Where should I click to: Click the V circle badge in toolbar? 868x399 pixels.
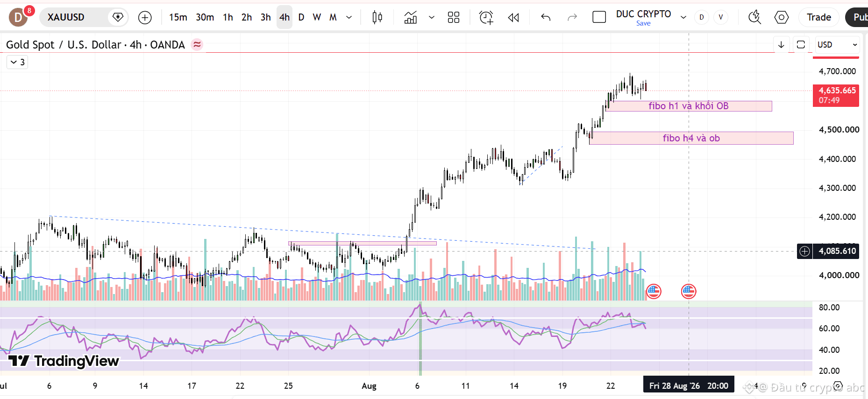tap(721, 17)
